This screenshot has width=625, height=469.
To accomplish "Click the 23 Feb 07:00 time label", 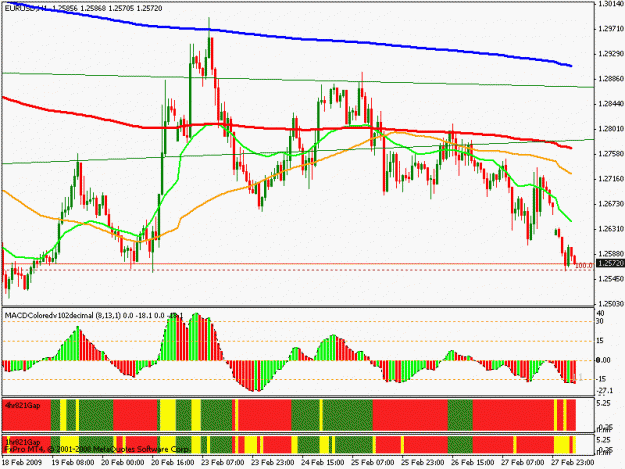I will point(223,463).
